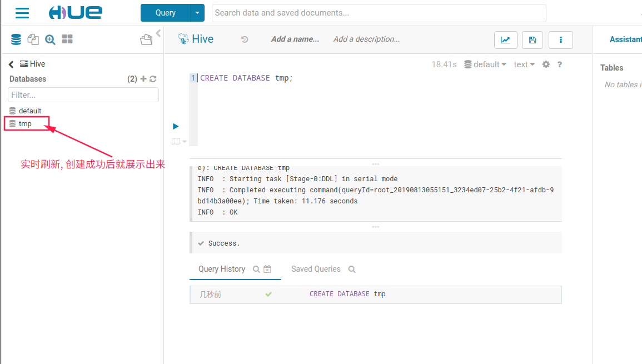Click the Hive editor logo icon
This screenshot has height=364, width=642.
click(183, 39)
